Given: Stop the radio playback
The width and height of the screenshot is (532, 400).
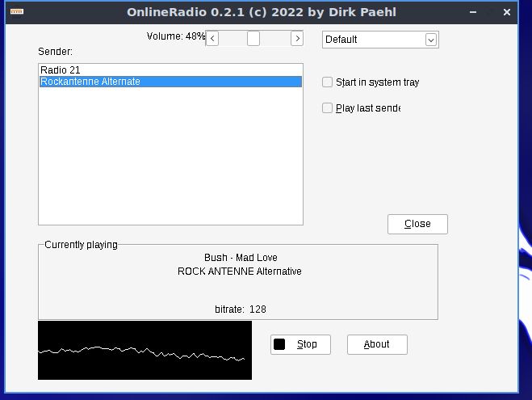Looking at the screenshot, I should tap(300, 344).
